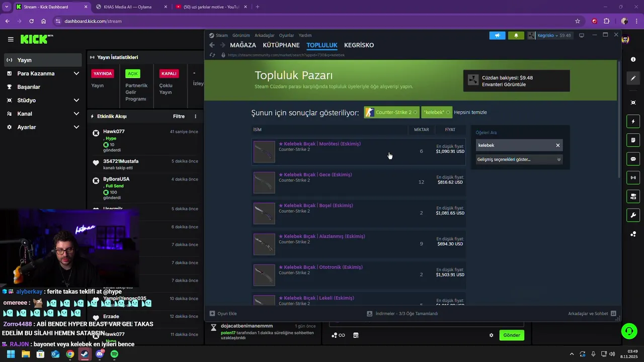Switch to the KÜTÜPHANE tab in Steam
The image size is (644, 362).
(281, 45)
